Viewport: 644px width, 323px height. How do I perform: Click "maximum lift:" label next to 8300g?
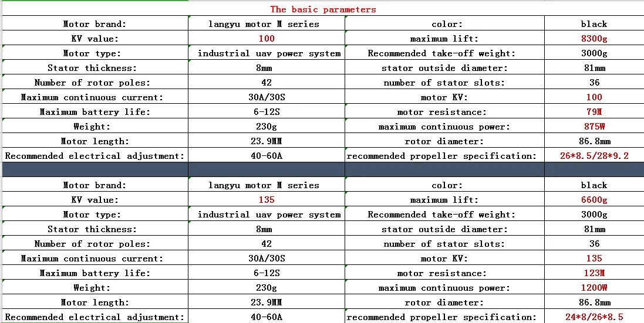pos(444,39)
